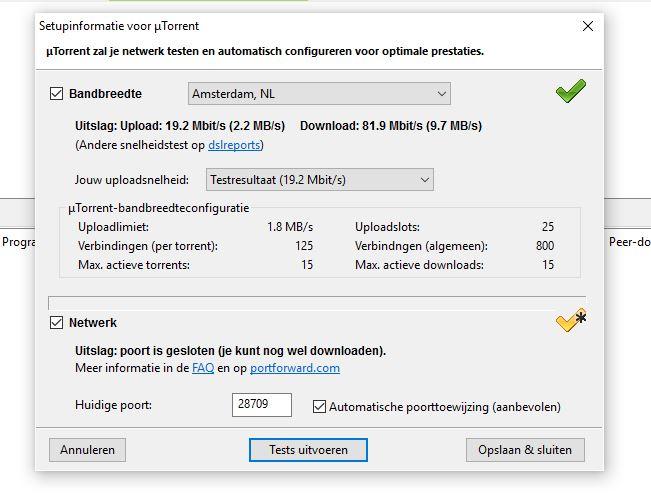Screen dimensions: 651x495
Task: Expand the Jouw uploadsnelheid dropdown
Action: coord(319,180)
